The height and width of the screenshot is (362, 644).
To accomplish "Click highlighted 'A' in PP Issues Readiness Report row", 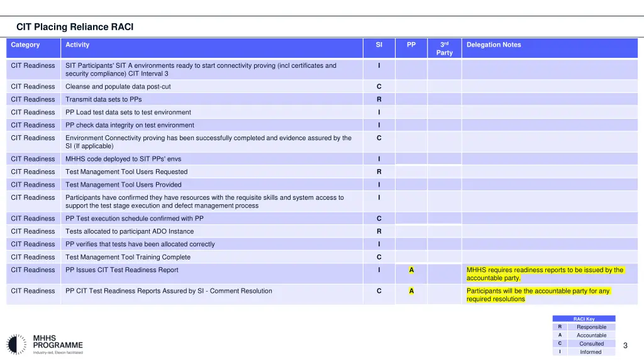I will [x=411, y=270].
